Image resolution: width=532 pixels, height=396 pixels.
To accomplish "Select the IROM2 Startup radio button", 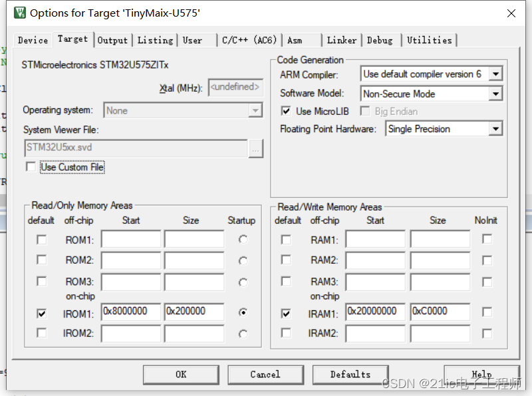I will click(x=243, y=334).
